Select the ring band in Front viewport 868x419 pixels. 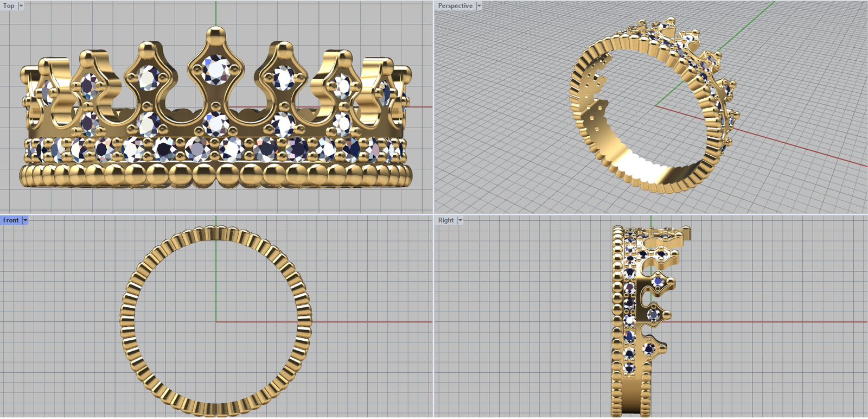coord(216,322)
